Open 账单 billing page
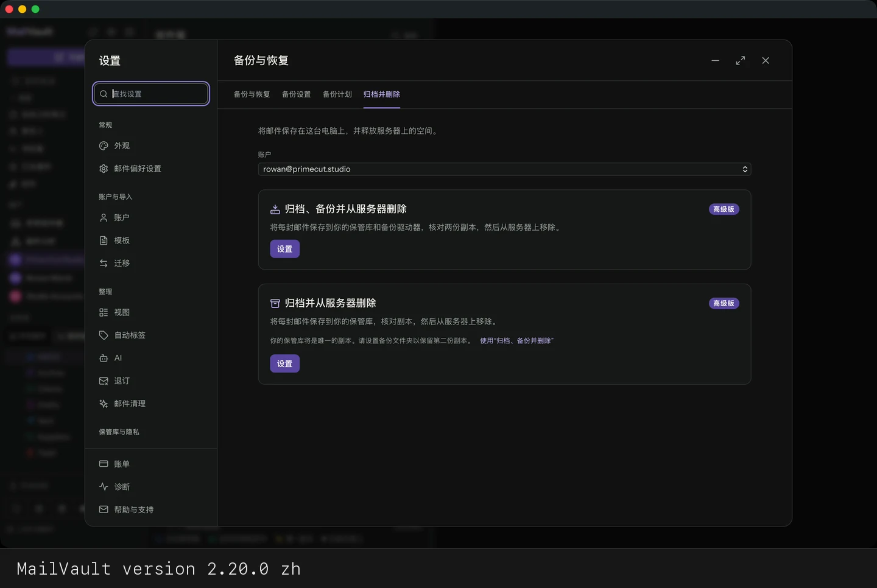Viewport: 877px width, 588px height. point(151,464)
